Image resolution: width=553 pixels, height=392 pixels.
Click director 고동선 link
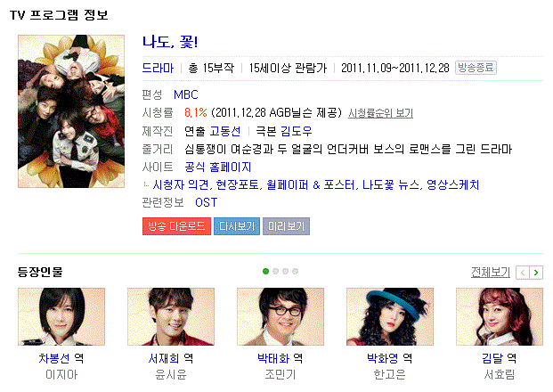225,131
